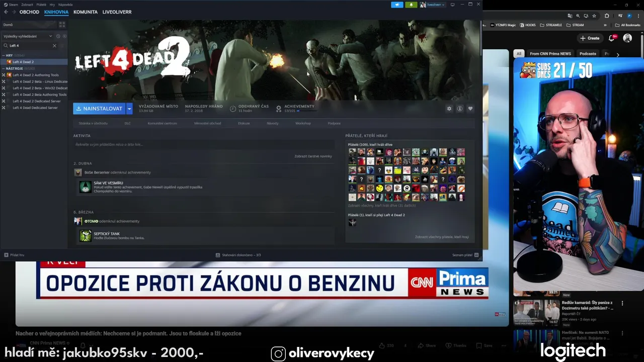644x362 pixels.
Task: Click the NAINSTALOVAT install button
Action: [x=99, y=109]
